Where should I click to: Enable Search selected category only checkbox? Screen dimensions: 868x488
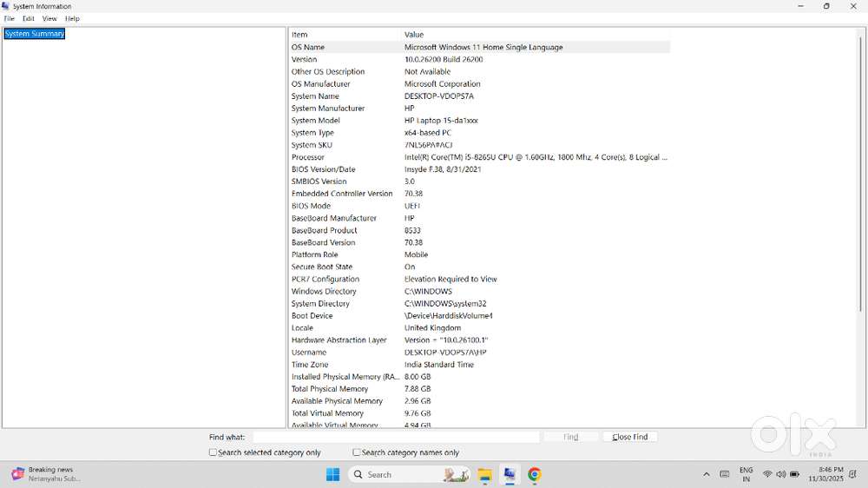tap(214, 452)
